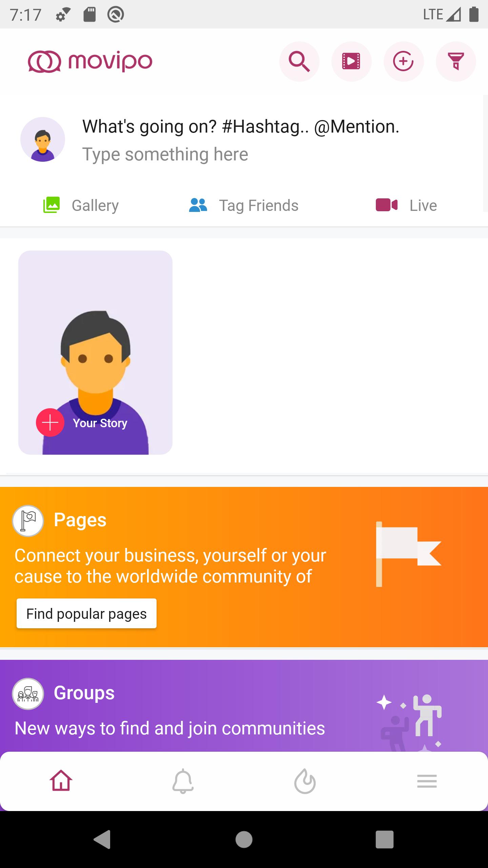Open search with the magnifier icon
488x868 pixels.
click(299, 61)
